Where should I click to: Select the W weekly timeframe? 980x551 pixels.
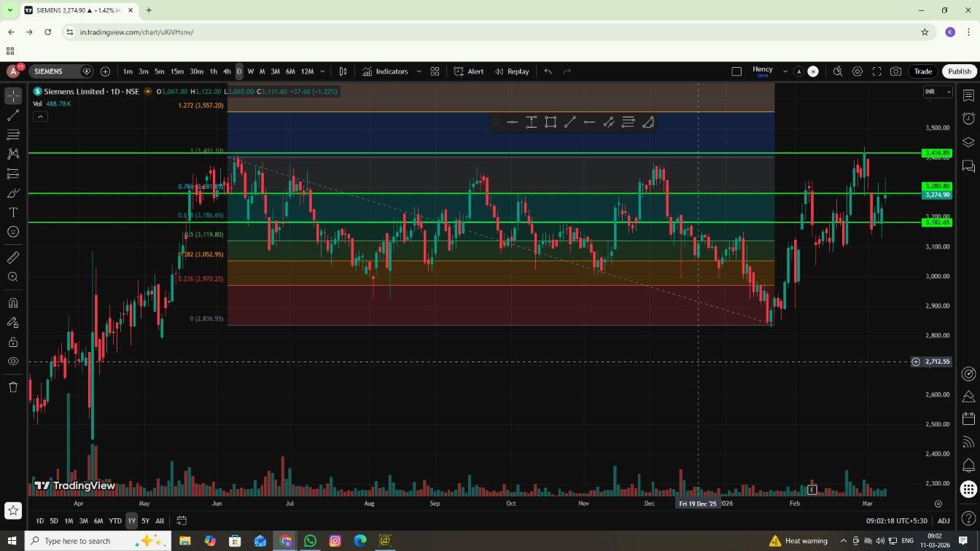coord(250,71)
